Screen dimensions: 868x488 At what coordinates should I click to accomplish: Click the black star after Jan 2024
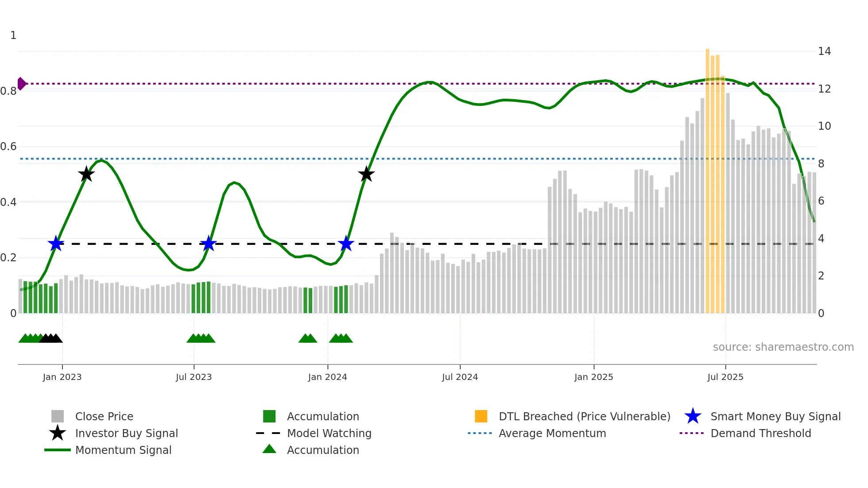click(366, 174)
